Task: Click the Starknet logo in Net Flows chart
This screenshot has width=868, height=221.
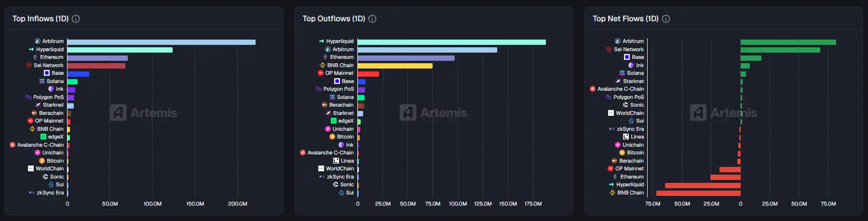Action: point(618,81)
